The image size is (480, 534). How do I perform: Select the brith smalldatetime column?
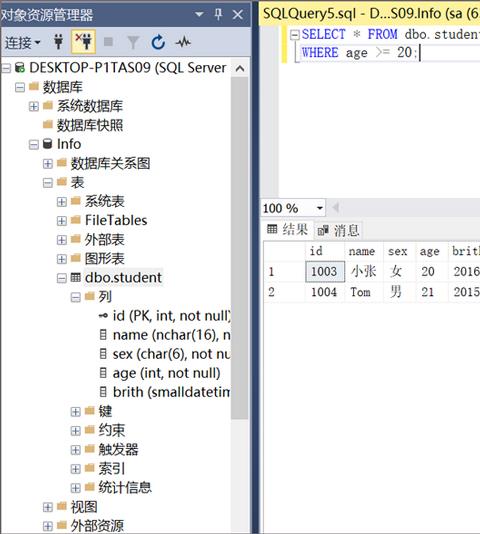171,392
